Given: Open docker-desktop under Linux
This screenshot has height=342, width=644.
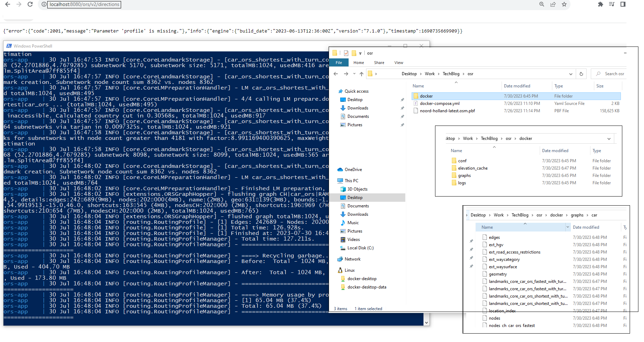Looking at the screenshot, I should (x=362, y=279).
